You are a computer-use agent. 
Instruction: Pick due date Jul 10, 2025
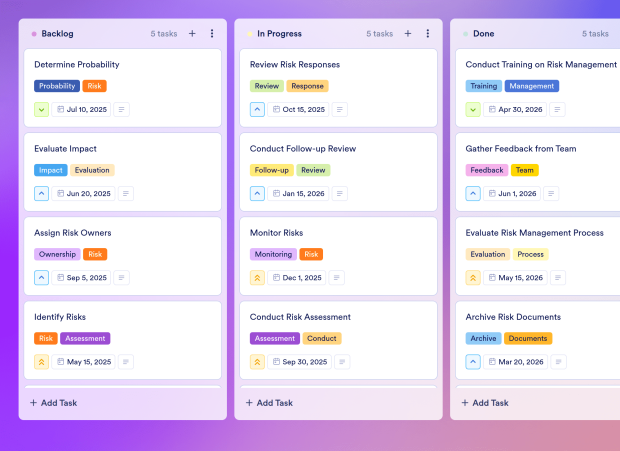[x=81, y=109]
